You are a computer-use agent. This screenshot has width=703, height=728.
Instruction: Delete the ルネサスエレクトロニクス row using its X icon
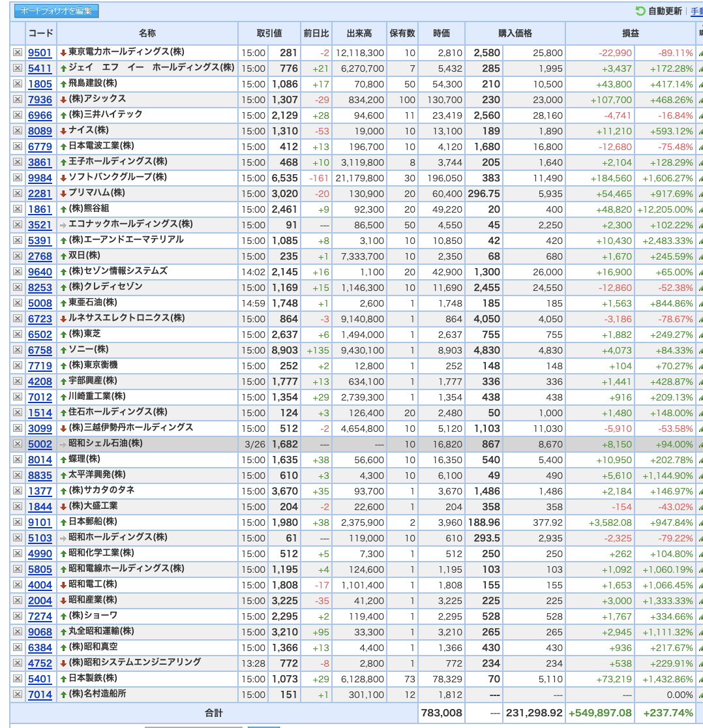pos(17,318)
